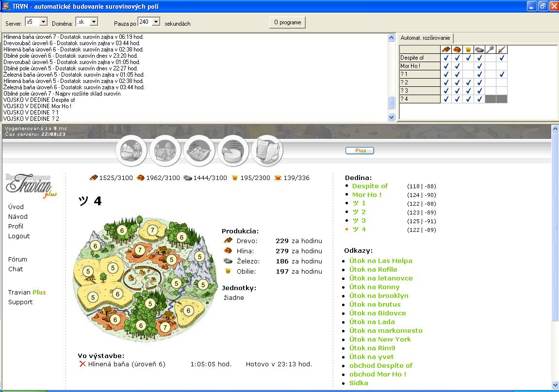
Task: Open link Útok na New York
Action: pos(380,339)
